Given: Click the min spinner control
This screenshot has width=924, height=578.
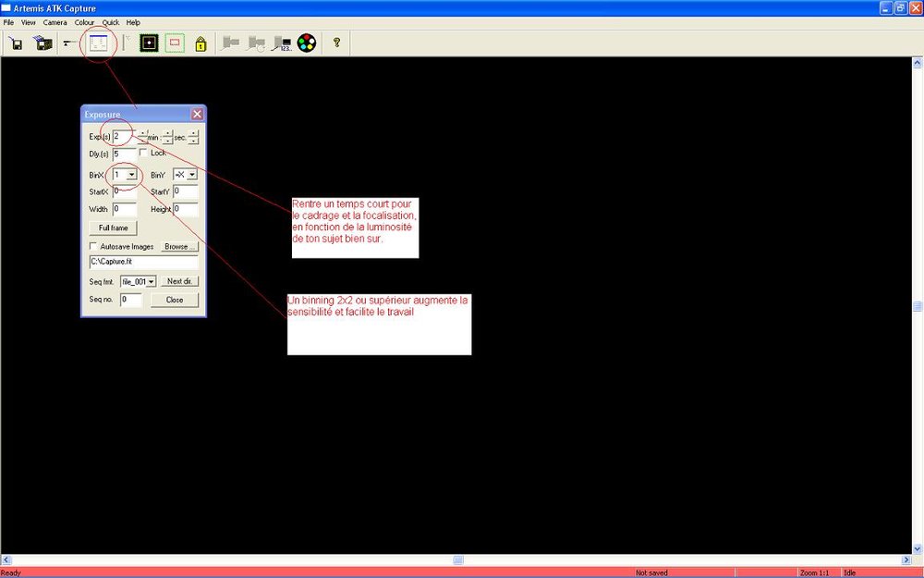Looking at the screenshot, I should pyautogui.click(x=168, y=137).
